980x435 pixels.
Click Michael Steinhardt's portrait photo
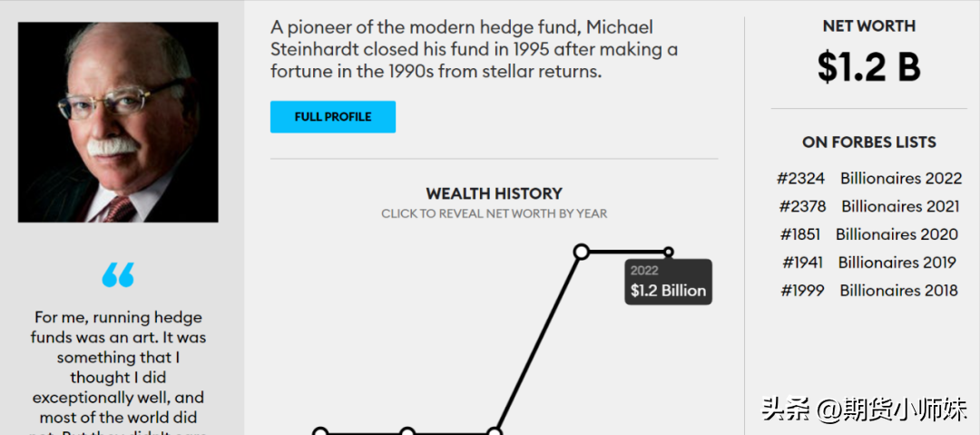click(118, 123)
